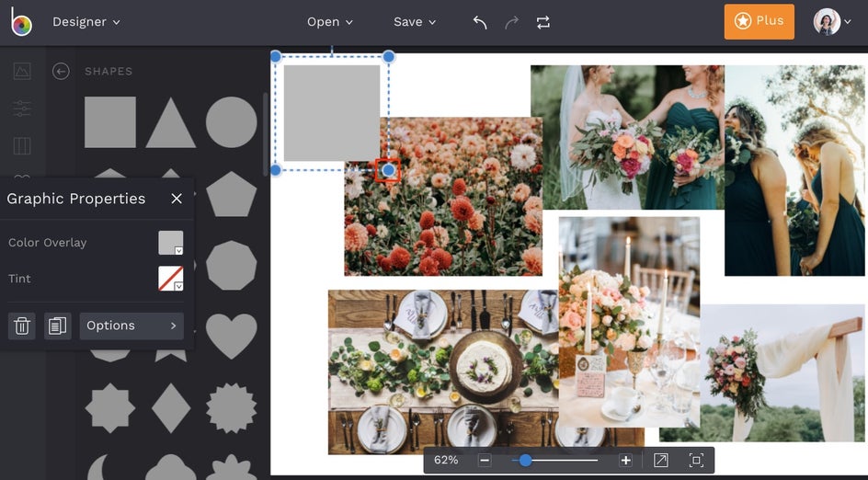868x480 pixels.
Task: Open the Image Manager sidebar icon
Action: (x=22, y=72)
